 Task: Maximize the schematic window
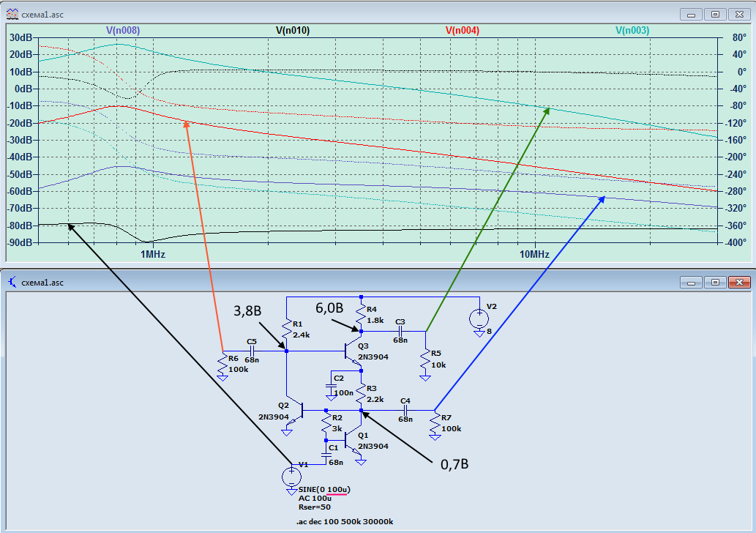[715, 282]
